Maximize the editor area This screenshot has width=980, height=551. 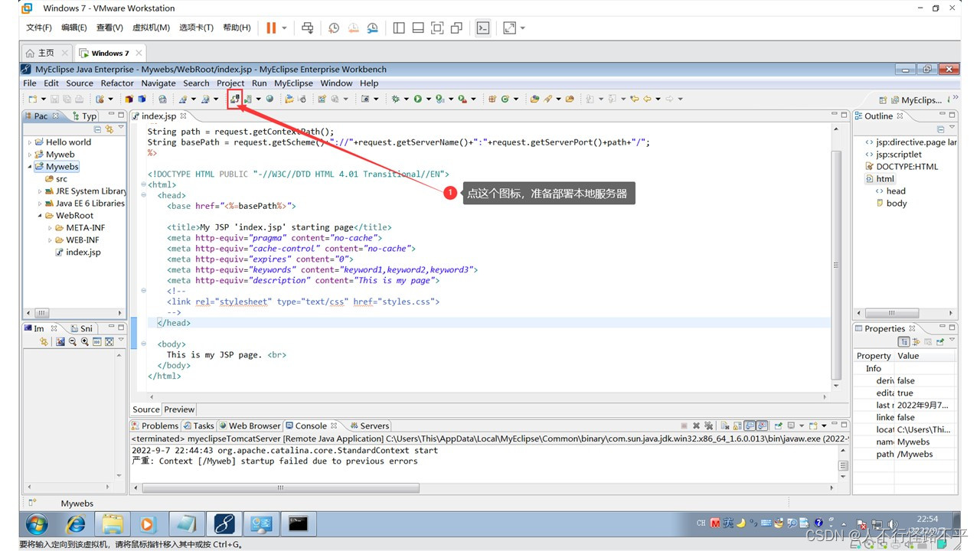[844, 115]
